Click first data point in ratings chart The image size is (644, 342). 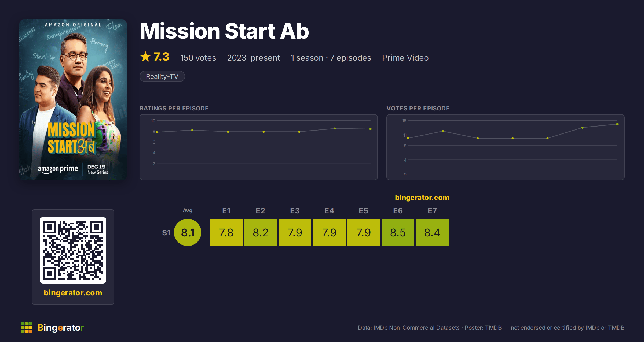(x=157, y=132)
